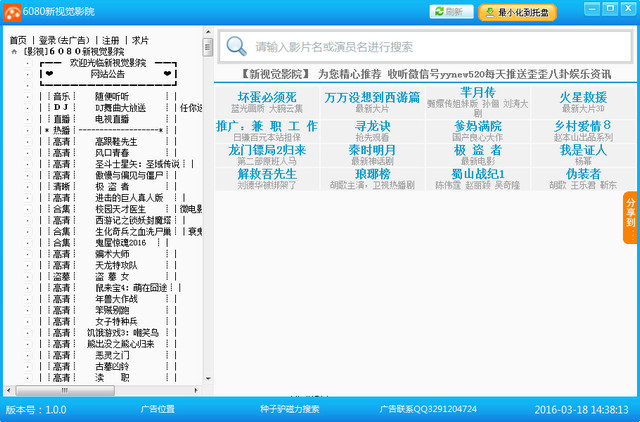Open 万万没想到西游篇 link

[x=372, y=97]
